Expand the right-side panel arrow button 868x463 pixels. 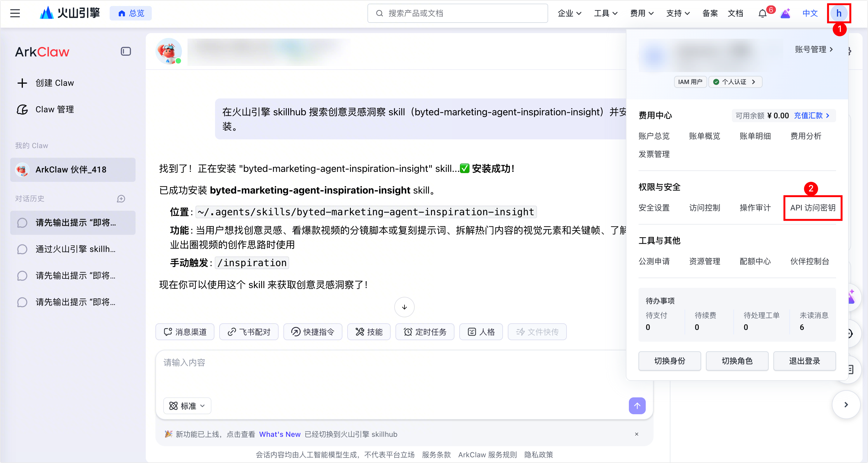(x=846, y=404)
